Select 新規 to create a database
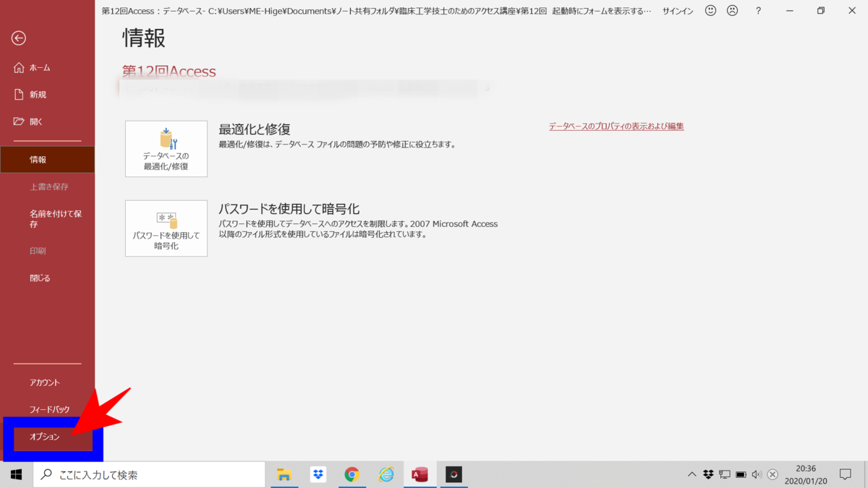The width and height of the screenshot is (868, 488). coord(47,95)
